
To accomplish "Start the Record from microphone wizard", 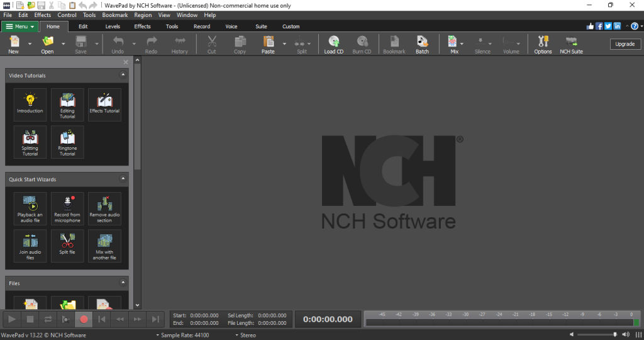I will pos(67,208).
